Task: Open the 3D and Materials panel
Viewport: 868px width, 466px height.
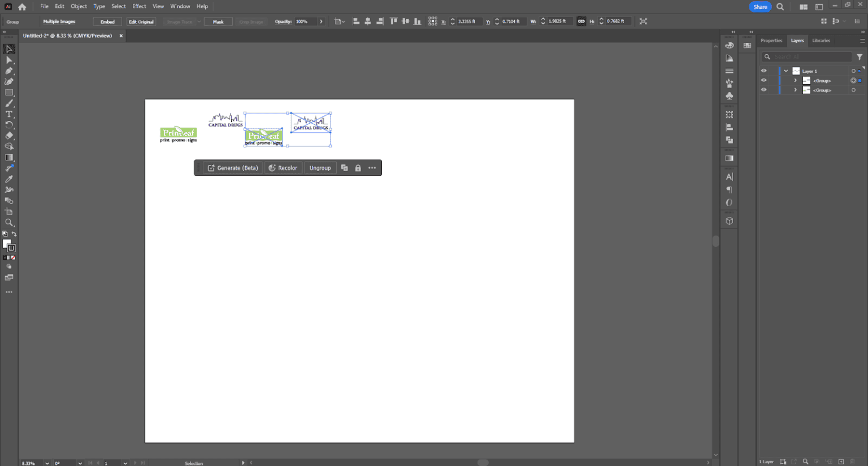Action: point(729,220)
